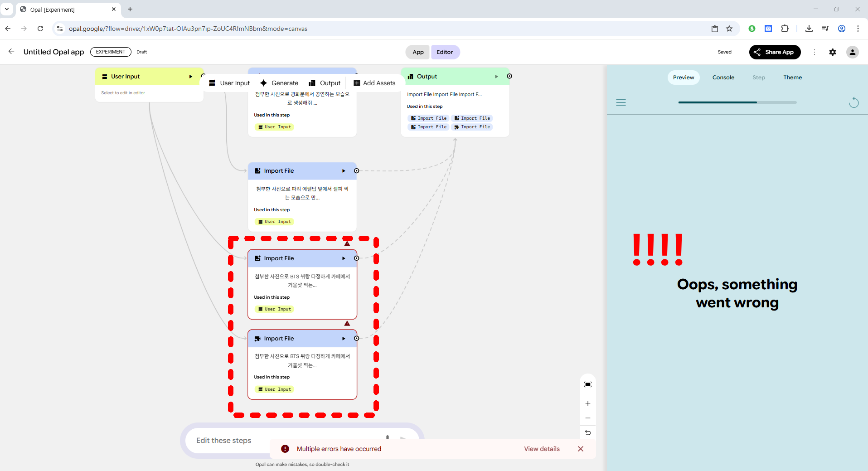The height and width of the screenshot is (471, 868).
Task: Click the output port of the bottom Import File node
Action: coord(357,339)
